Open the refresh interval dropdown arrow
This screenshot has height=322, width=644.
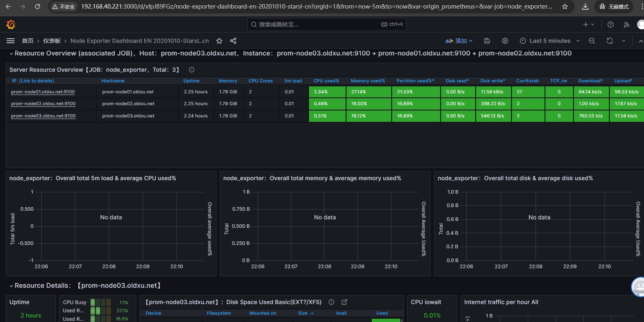(623, 41)
